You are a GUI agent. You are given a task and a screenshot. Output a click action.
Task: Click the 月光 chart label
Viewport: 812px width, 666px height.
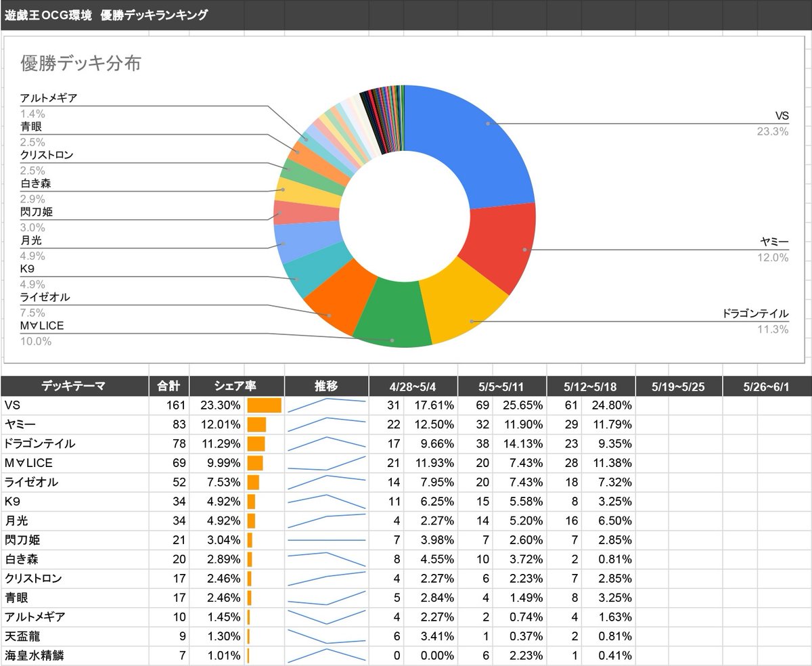point(31,240)
